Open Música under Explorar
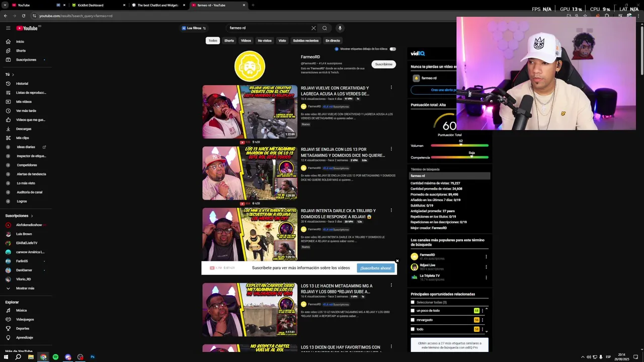 [x=21, y=310]
